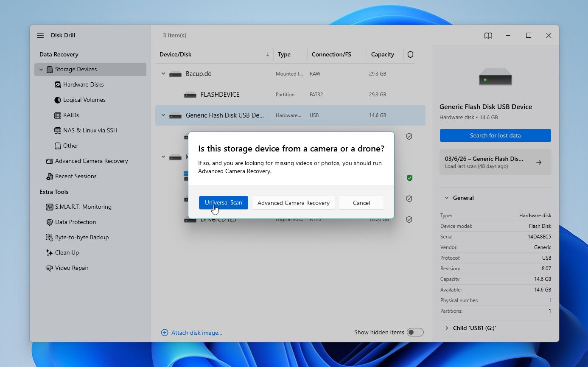Open Byte-to-byte Backup tool
This screenshot has height=367, width=588.
(x=82, y=238)
